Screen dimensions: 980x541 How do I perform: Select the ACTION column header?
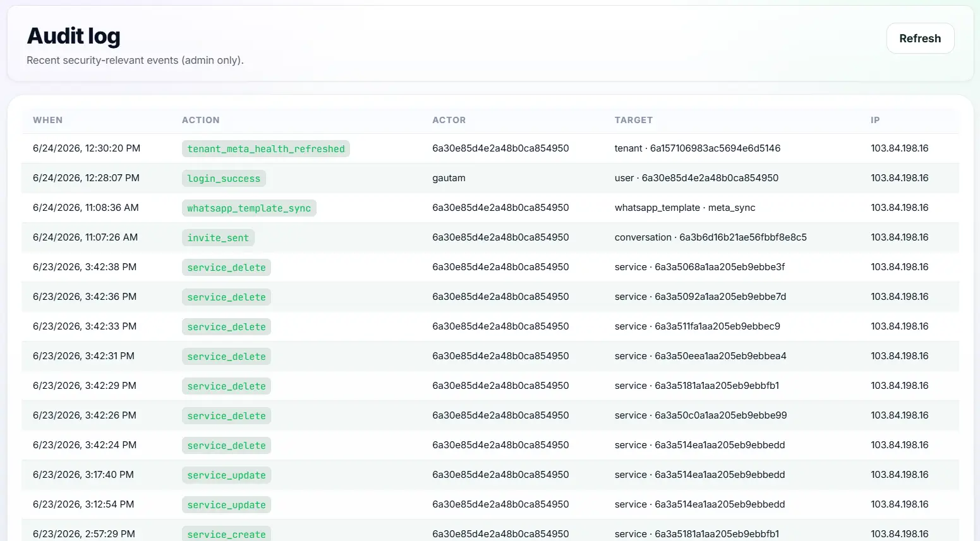pyautogui.click(x=201, y=120)
